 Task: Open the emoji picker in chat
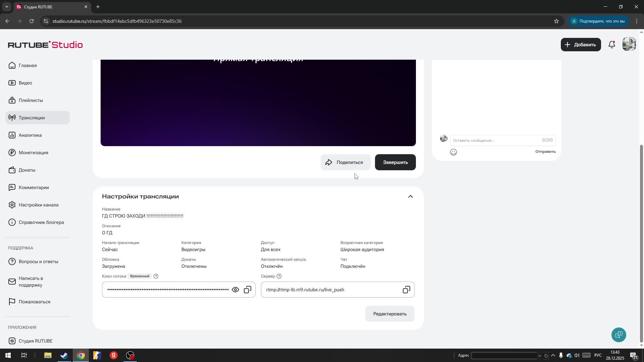click(x=453, y=152)
